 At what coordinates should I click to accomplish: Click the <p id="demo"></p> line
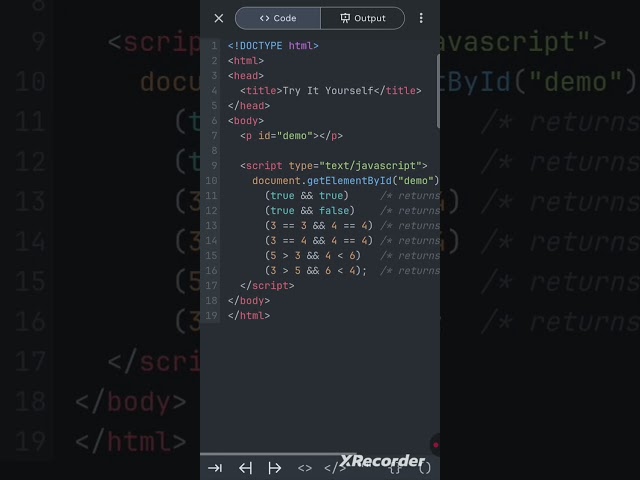coord(291,136)
